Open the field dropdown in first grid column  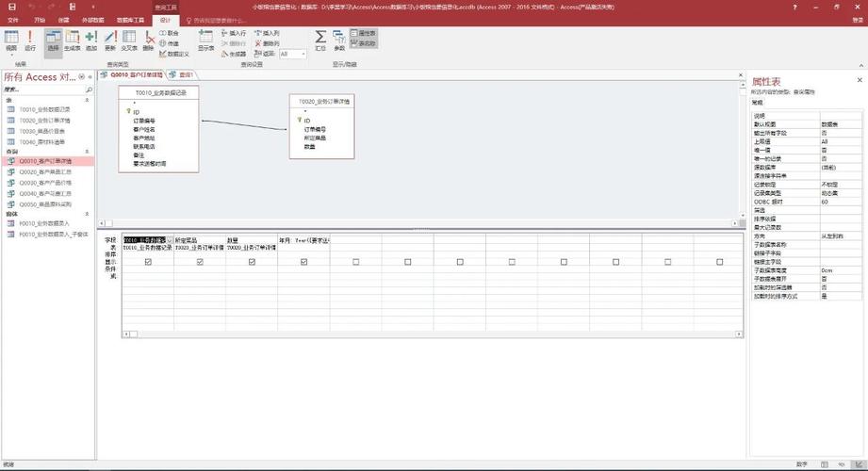coord(170,240)
